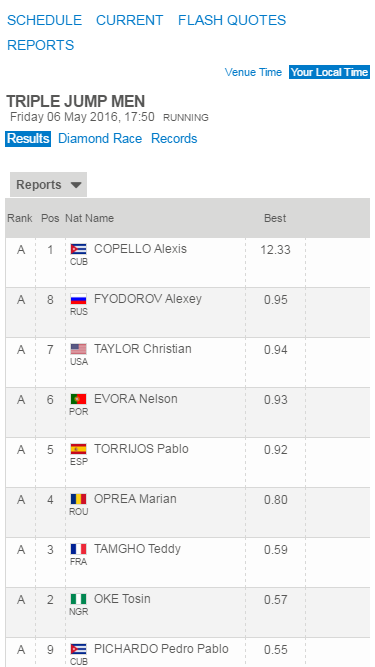
Task: Click the Reports dropdown arrow
Action: pyautogui.click(x=76, y=185)
